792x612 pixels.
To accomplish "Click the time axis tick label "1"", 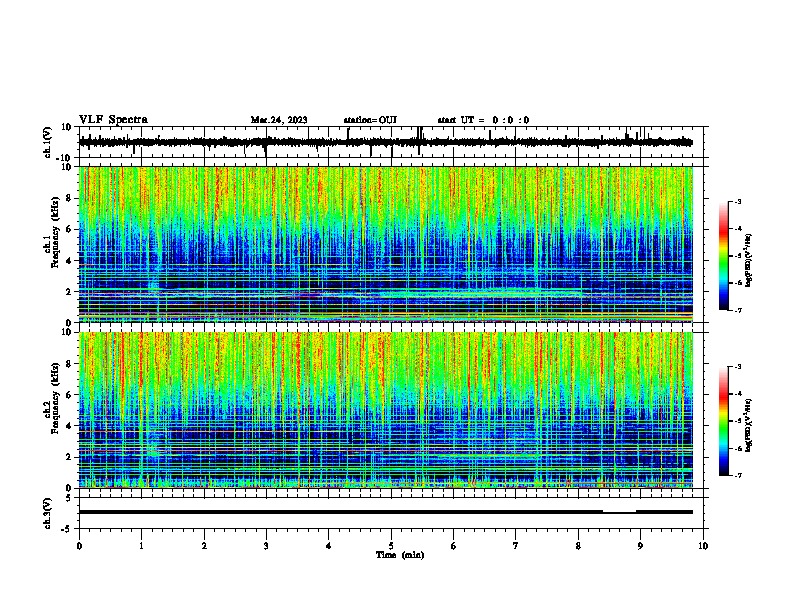I will [141, 546].
